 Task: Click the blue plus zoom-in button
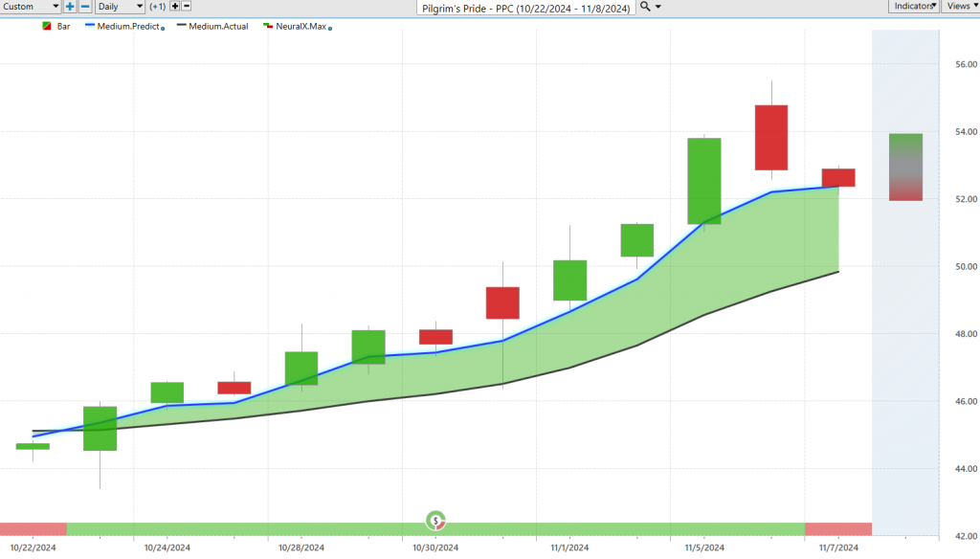tap(71, 7)
